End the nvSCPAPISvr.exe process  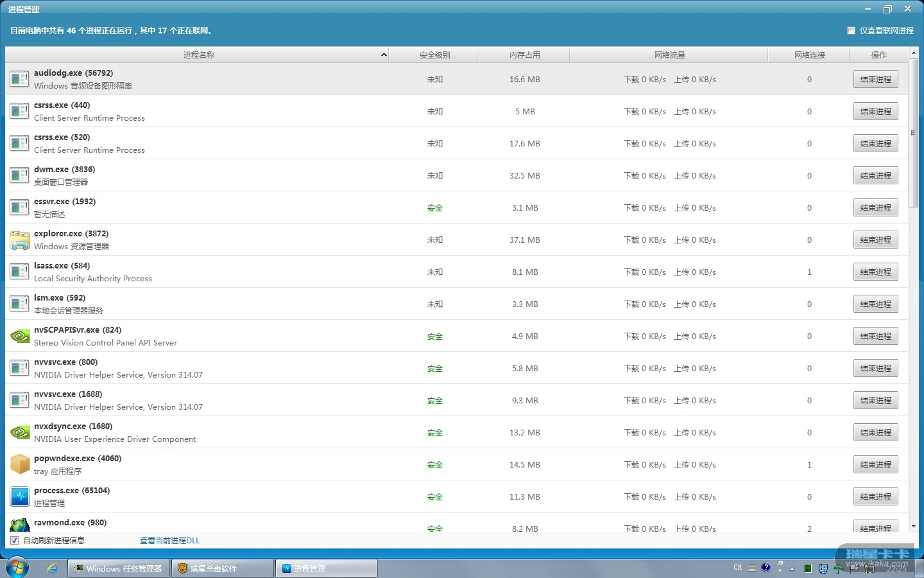(876, 336)
